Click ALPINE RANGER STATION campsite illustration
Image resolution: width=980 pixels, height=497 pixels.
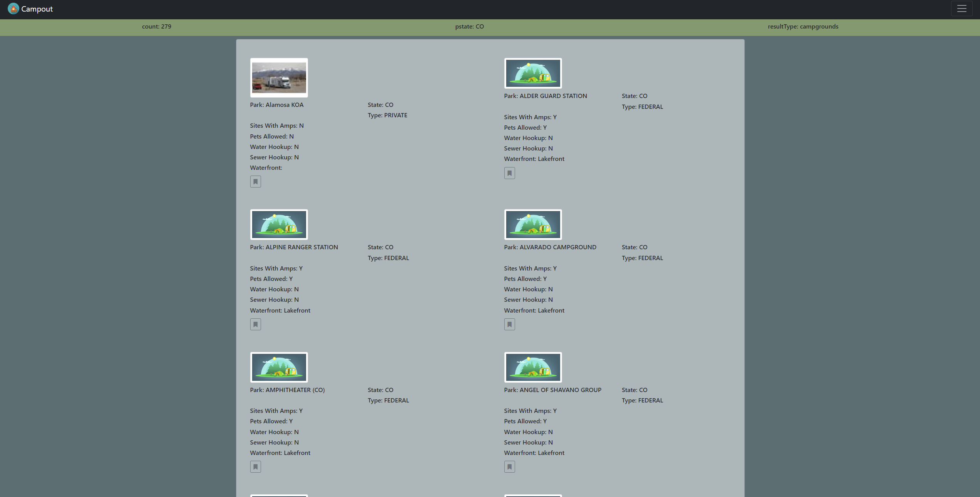click(x=279, y=225)
